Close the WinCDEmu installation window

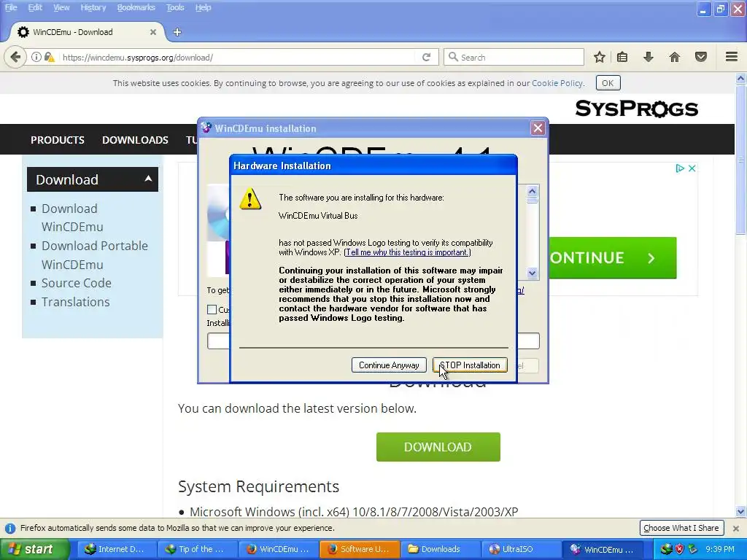(x=538, y=128)
